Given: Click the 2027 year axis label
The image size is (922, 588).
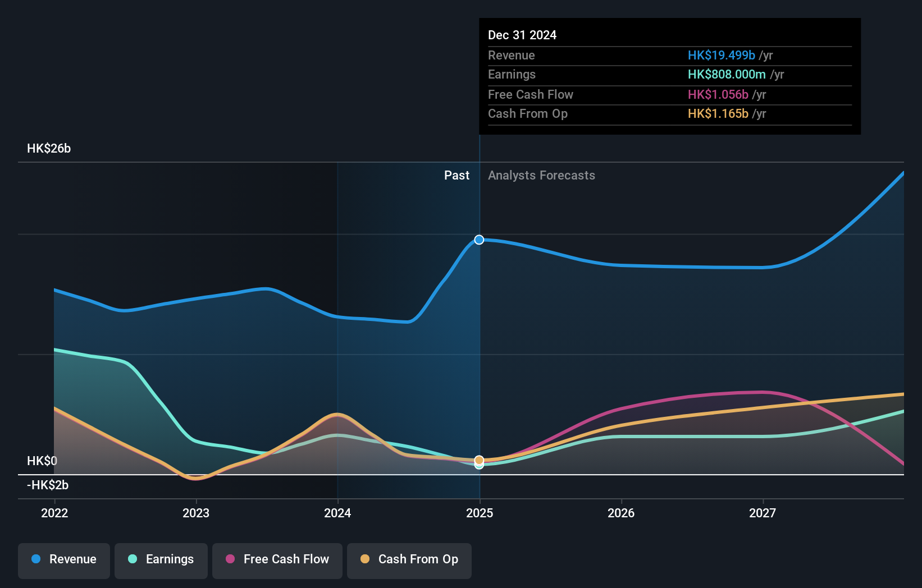Looking at the screenshot, I should coord(763,513).
